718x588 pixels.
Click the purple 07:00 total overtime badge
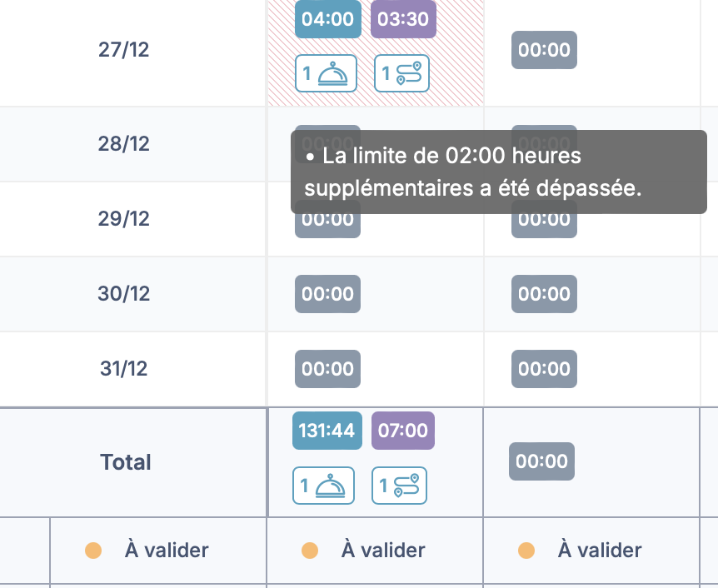tap(403, 431)
